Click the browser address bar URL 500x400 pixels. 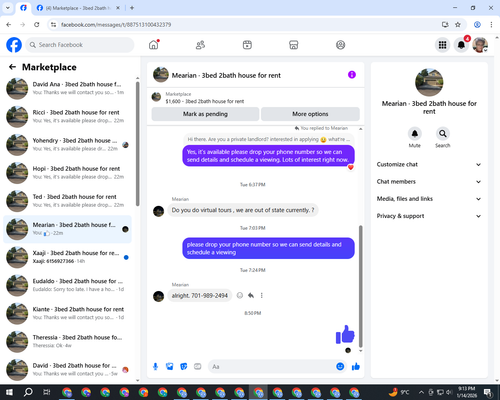[x=116, y=25]
